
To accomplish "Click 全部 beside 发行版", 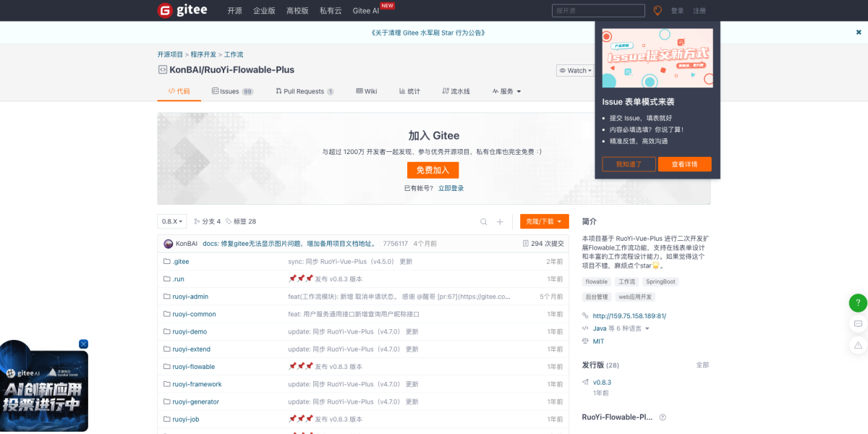I will (x=702, y=365).
